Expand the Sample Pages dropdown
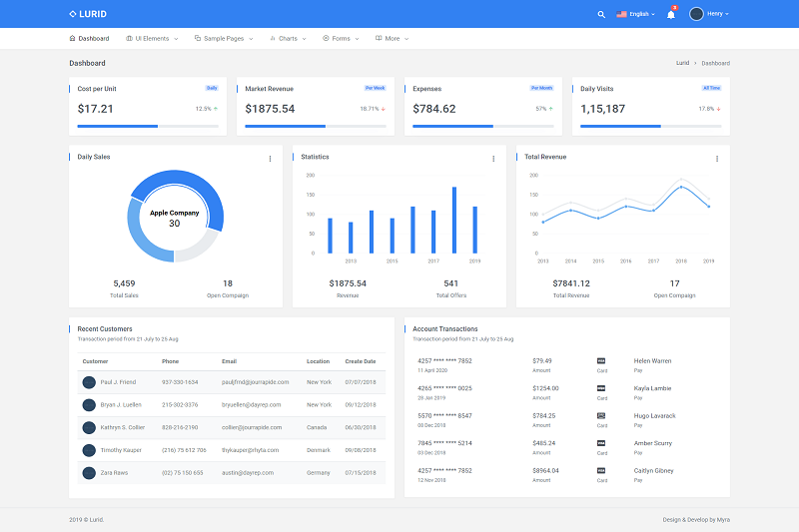Screen dimensions: 799x532 click(224, 38)
